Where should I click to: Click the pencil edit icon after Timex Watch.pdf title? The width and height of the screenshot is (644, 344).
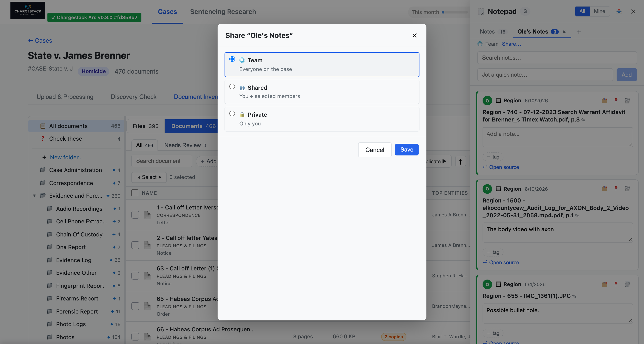point(583,120)
